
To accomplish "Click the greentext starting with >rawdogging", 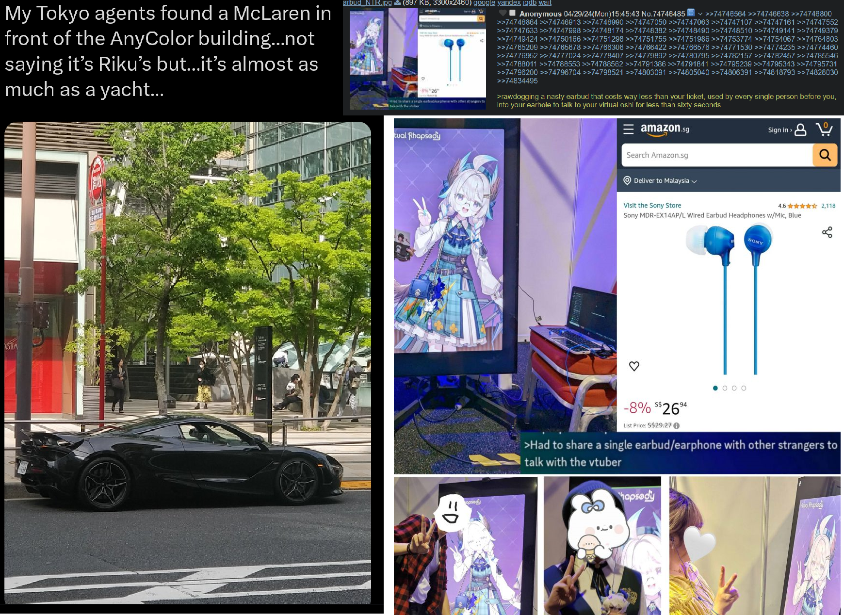I will click(x=666, y=100).
